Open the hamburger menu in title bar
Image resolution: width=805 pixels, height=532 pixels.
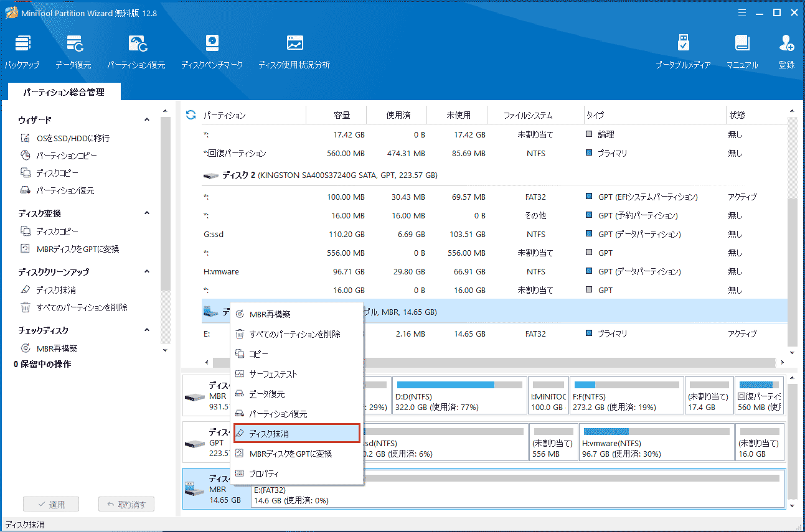click(x=741, y=12)
